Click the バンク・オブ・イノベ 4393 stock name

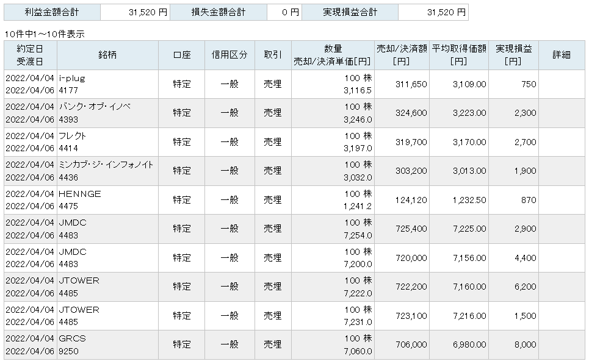[x=95, y=113]
